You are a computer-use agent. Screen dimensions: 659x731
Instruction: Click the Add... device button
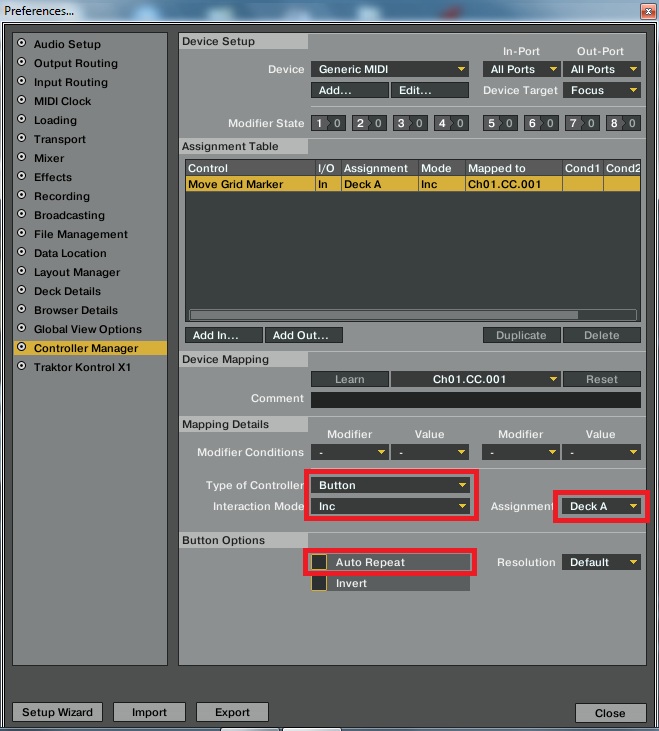350,90
